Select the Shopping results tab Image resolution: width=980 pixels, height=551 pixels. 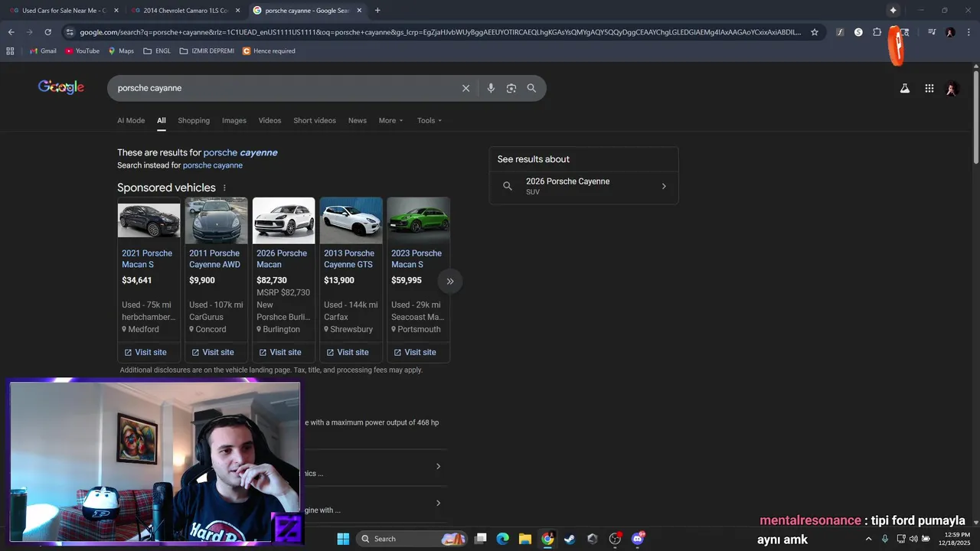click(194, 120)
